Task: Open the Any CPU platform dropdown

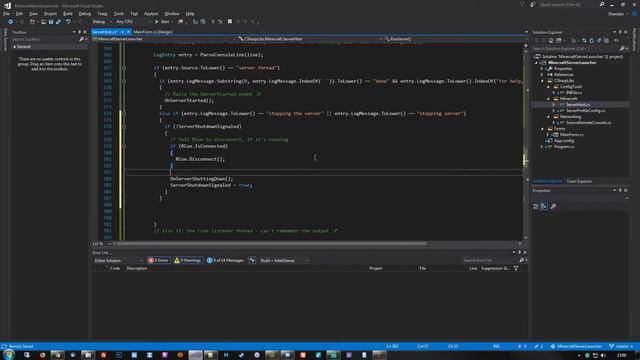Action: tap(133, 22)
